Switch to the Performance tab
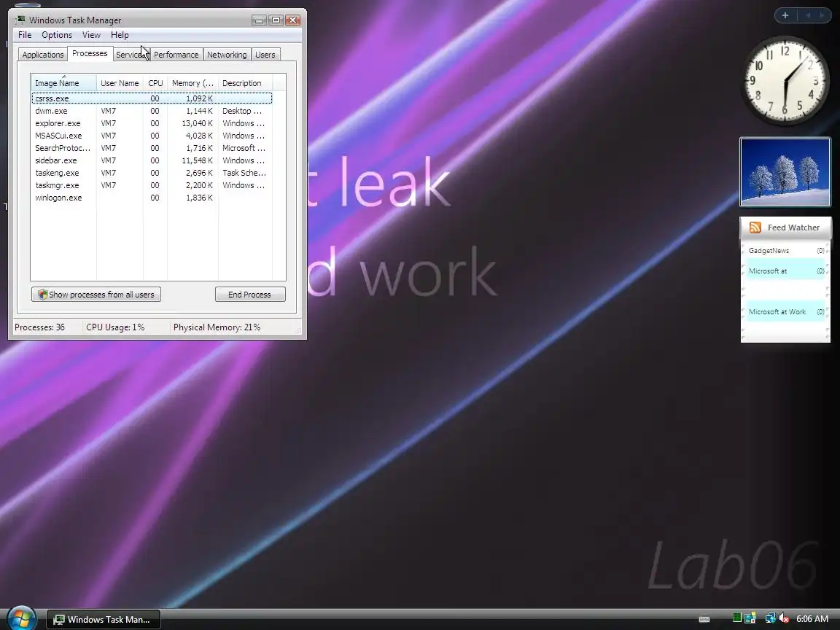This screenshot has height=630, width=840. pyautogui.click(x=176, y=55)
